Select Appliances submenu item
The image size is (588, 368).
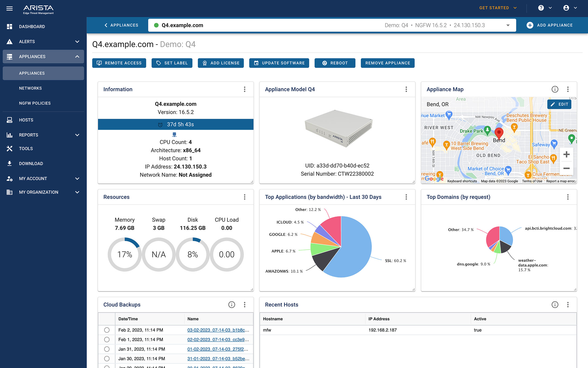click(43, 73)
